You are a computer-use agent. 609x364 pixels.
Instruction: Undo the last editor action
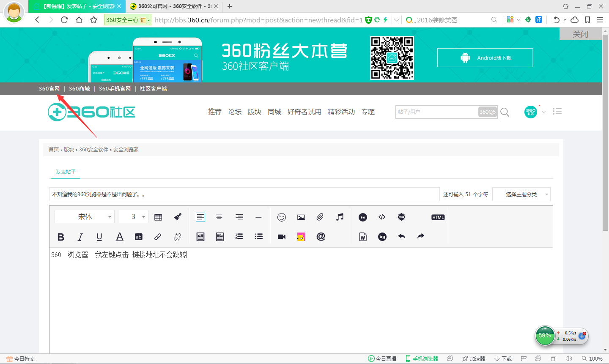pos(402,236)
